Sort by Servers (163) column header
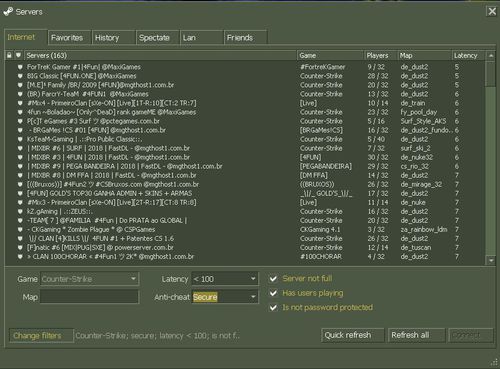 (x=160, y=55)
